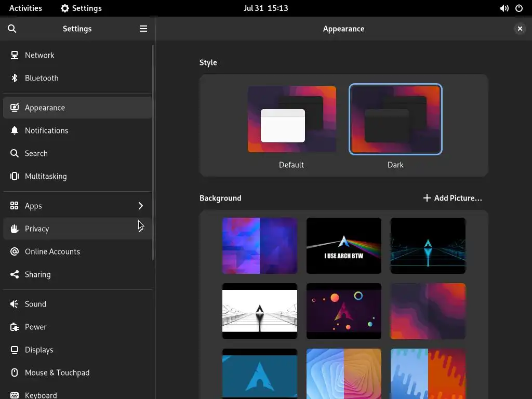Choose the dark neon grid Arch wallpaper

point(428,246)
